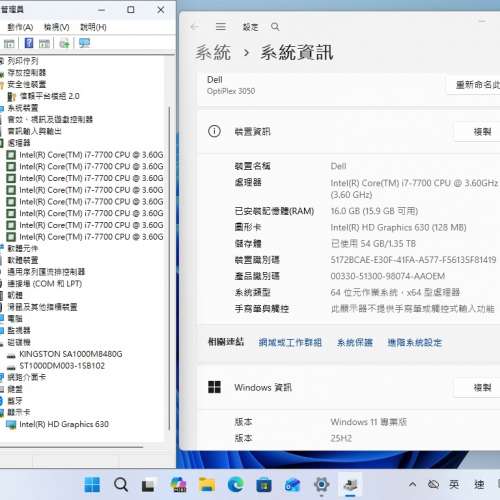
Task: Open the Copilot taskbar icon
Action: [x=178, y=485]
